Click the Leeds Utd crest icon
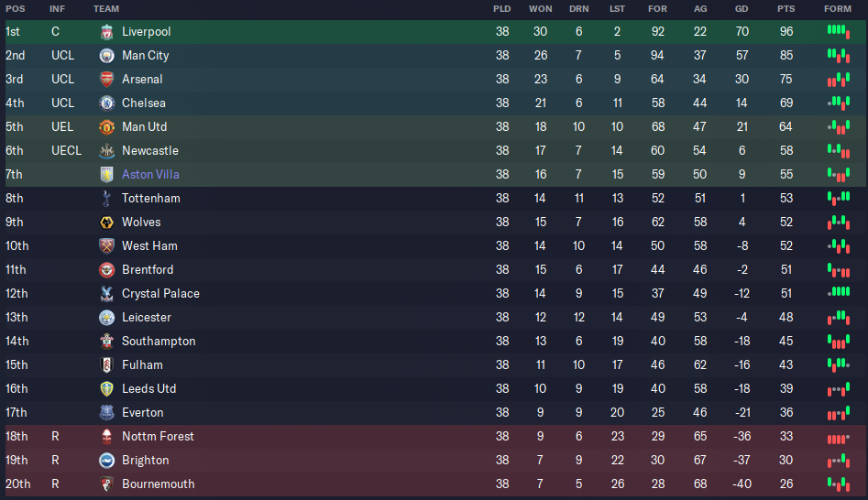The height and width of the screenshot is (500, 868). click(x=107, y=389)
